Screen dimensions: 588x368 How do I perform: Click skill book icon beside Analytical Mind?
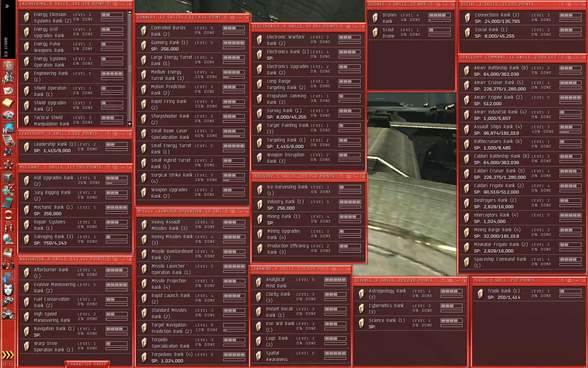(258, 282)
